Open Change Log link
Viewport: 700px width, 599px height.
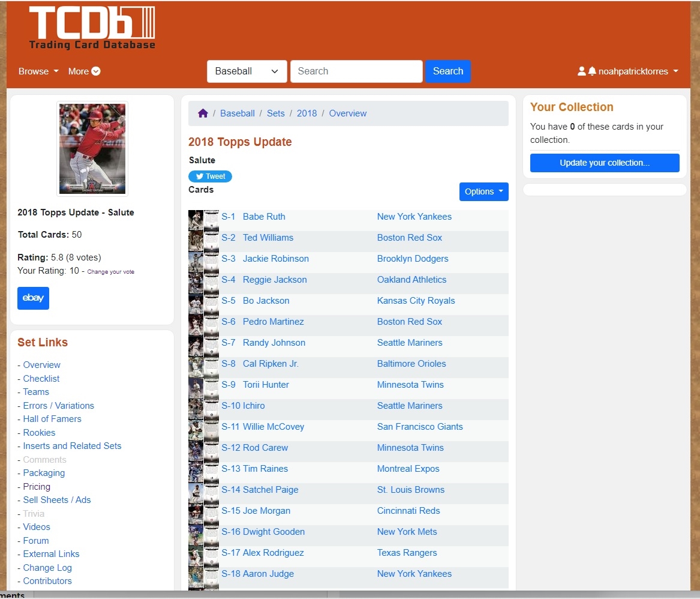tap(47, 568)
